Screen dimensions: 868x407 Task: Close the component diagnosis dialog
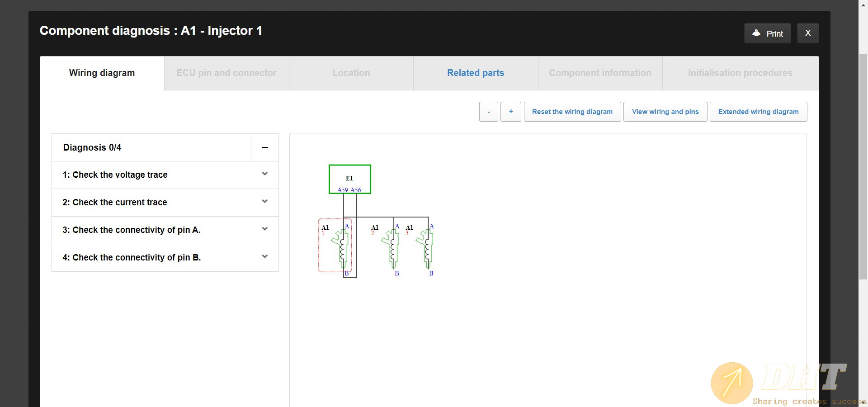[x=807, y=33]
